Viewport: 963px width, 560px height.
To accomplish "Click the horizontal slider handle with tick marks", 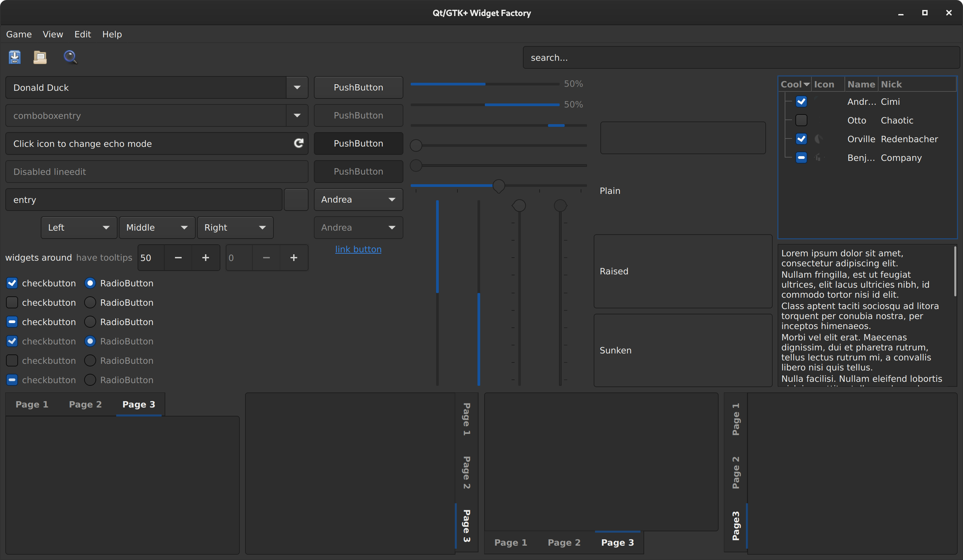I will pyautogui.click(x=498, y=186).
